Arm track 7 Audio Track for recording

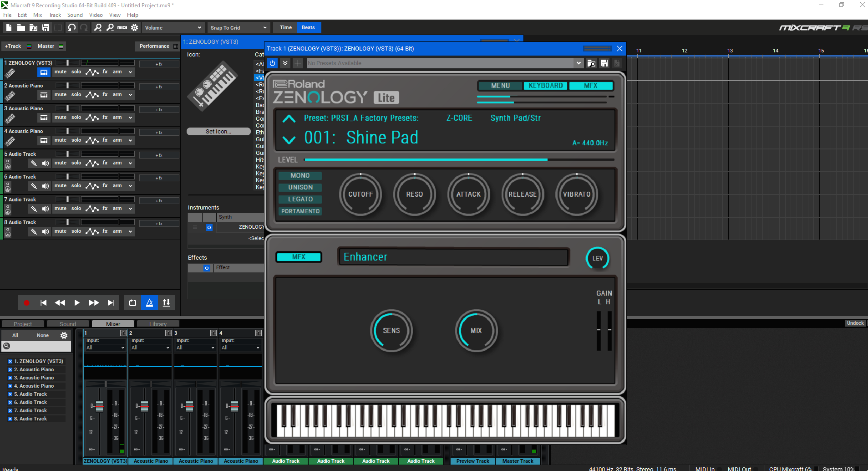click(117, 209)
